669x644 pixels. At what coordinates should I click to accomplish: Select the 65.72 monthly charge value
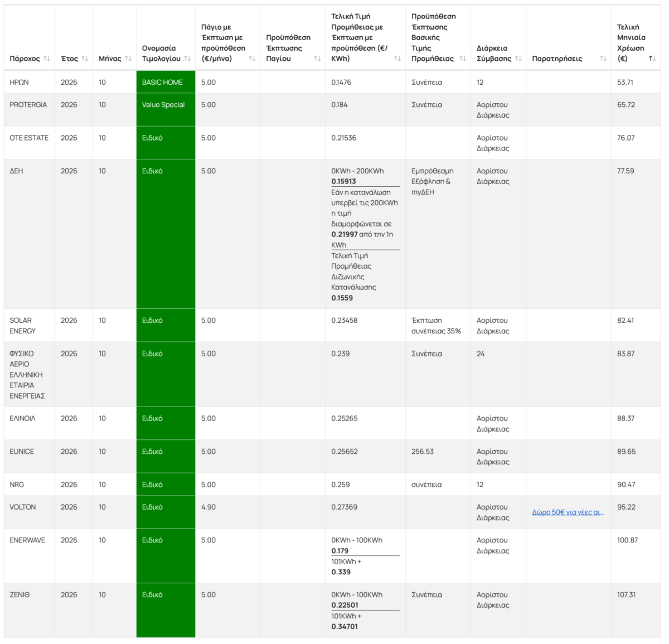click(x=626, y=104)
